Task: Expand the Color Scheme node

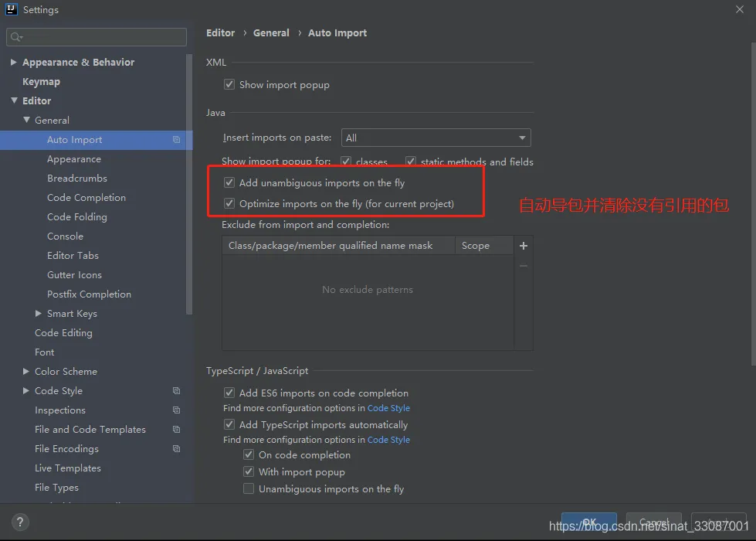Action: (x=26, y=371)
